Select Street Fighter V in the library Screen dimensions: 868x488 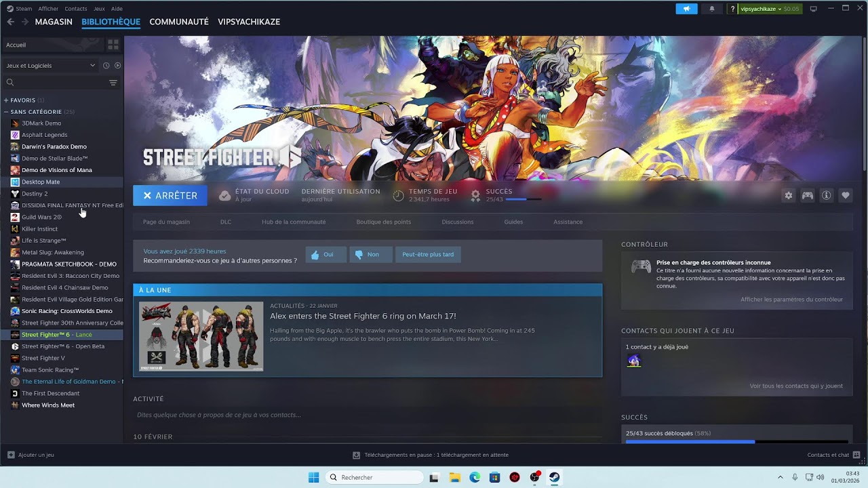43,358
